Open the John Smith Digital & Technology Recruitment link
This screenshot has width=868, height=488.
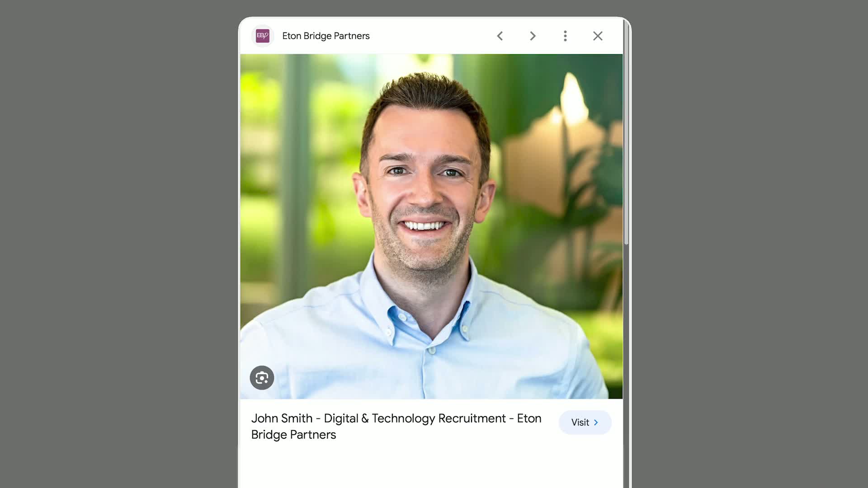click(396, 418)
